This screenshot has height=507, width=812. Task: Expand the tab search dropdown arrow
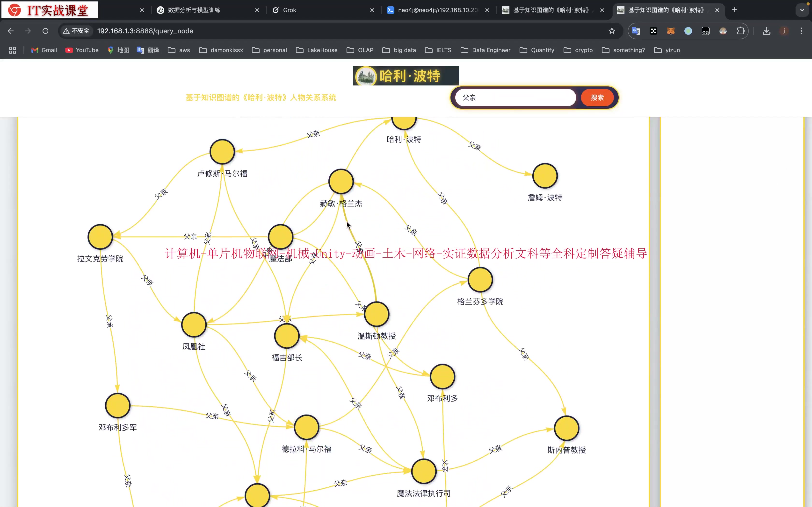(802, 10)
